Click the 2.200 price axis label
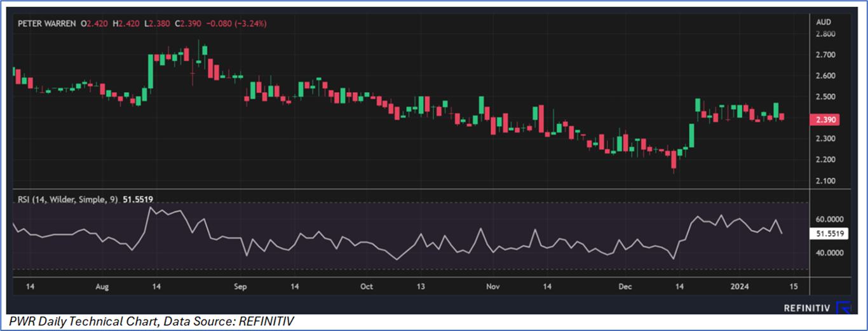The height and width of the screenshot is (331, 868). pos(826,159)
